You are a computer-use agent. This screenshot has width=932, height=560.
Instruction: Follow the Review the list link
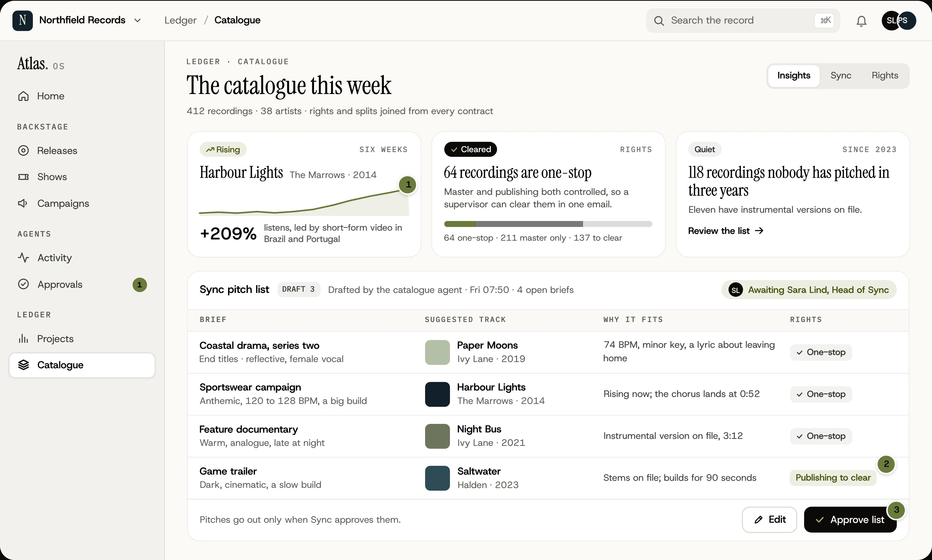[725, 231]
